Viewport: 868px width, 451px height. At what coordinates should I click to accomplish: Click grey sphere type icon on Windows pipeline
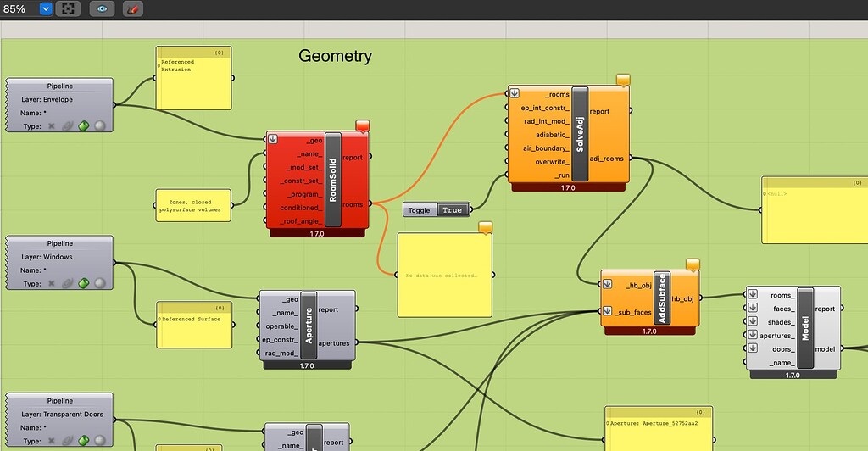pyautogui.click(x=100, y=283)
